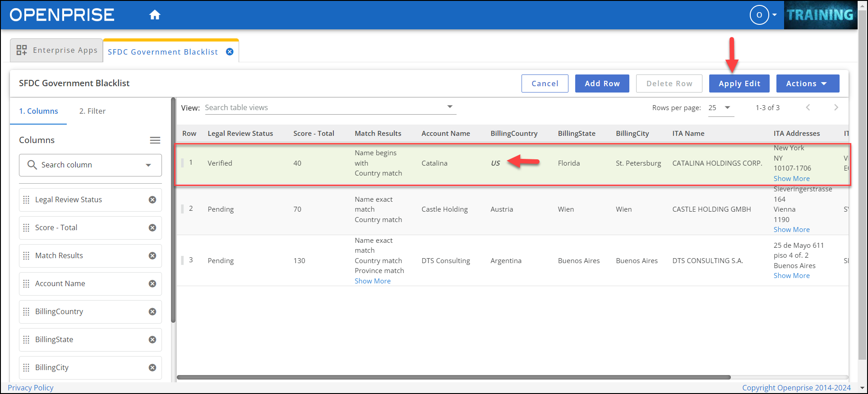This screenshot has height=394, width=868.
Task: Open the Rows per page dropdown
Action: [720, 107]
